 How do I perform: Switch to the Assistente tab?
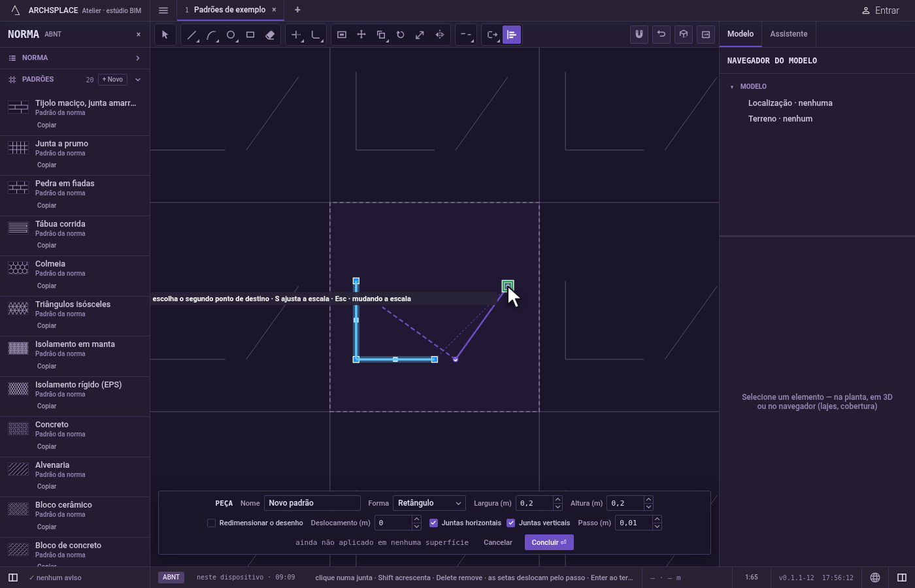(x=788, y=34)
